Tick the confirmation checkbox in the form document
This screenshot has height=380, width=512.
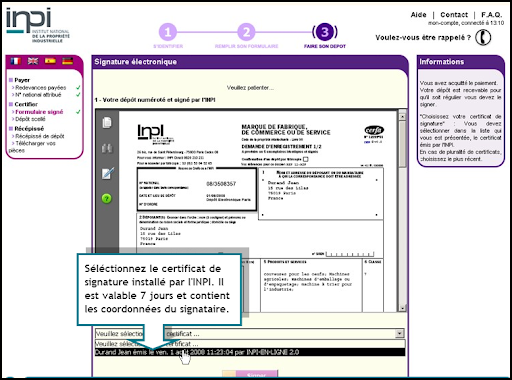pyautogui.click(x=306, y=159)
